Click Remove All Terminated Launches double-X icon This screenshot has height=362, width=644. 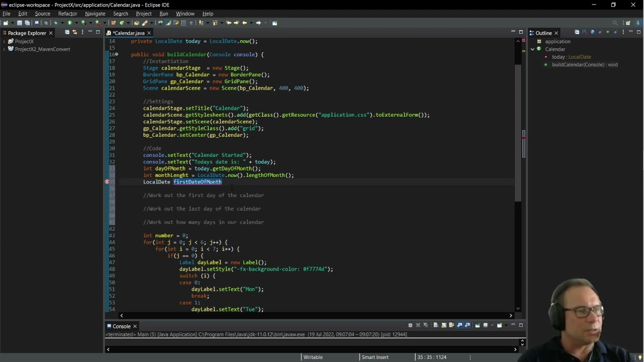click(426, 325)
